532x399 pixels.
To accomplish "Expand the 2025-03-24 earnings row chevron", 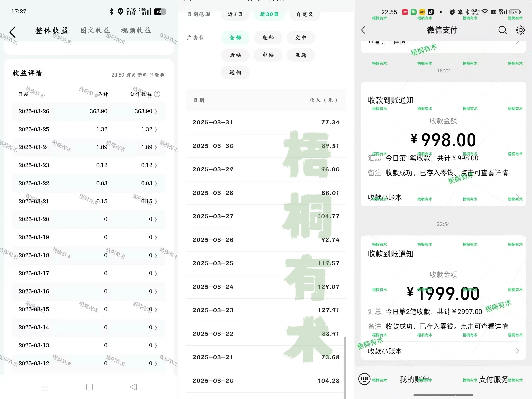I will coord(156,147).
